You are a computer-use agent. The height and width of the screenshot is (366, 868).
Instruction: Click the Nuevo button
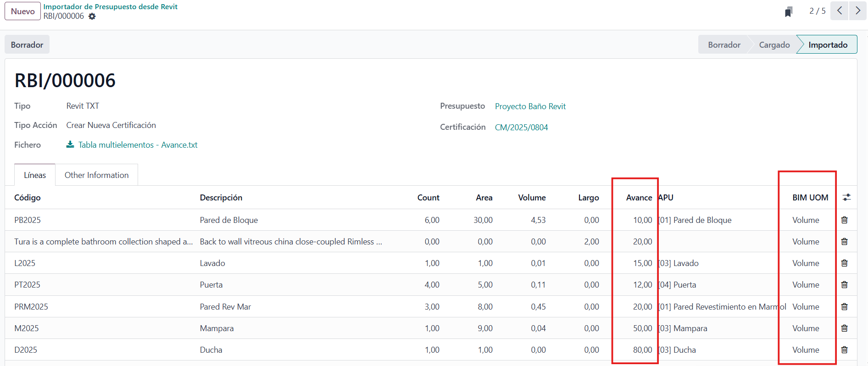click(x=22, y=11)
